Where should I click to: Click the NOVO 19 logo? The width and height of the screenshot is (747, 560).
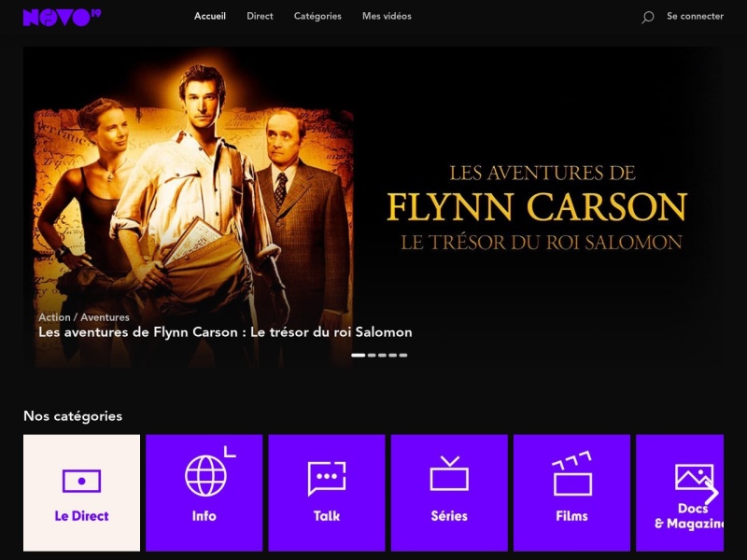(x=62, y=17)
